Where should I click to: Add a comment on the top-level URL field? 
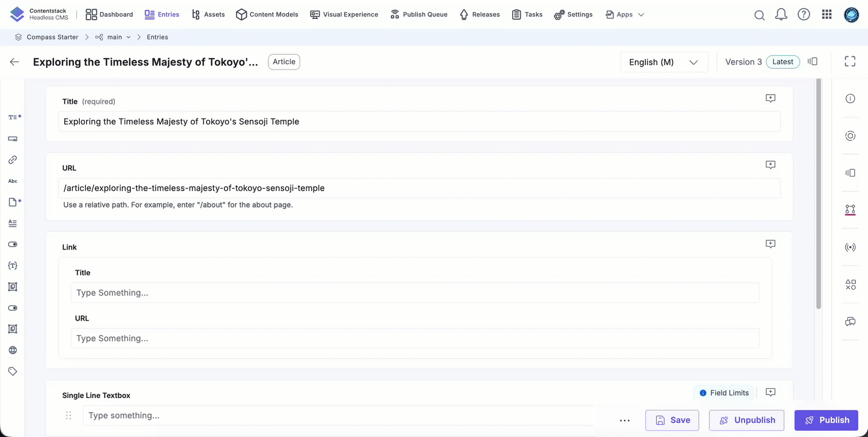coord(770,165)
